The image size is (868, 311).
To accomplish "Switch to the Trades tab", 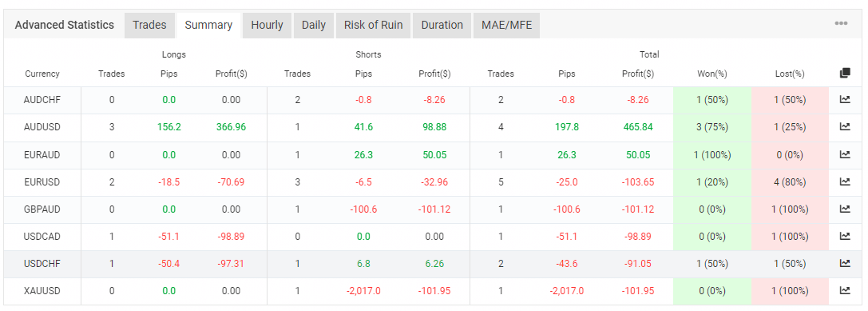I will [x=149, y=26].
